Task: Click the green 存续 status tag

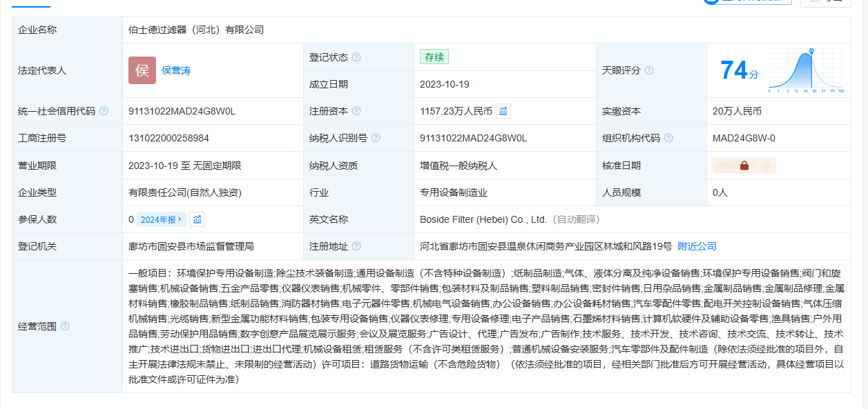Action: coord(434,57)
